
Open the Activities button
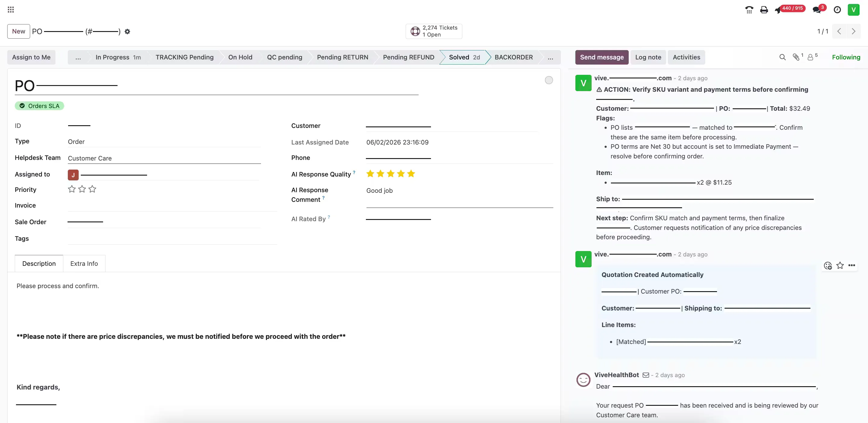pos(686,57)
